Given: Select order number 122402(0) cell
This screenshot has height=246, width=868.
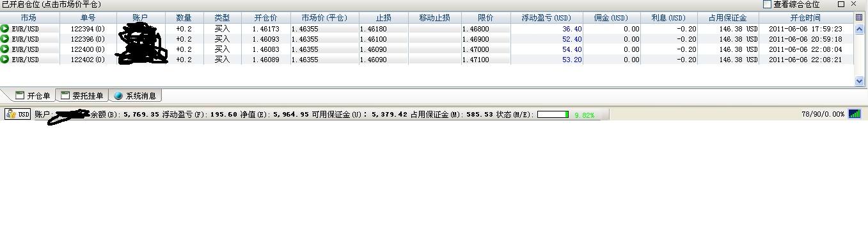Looking at the screenshot, I should [x=88, y=60].
